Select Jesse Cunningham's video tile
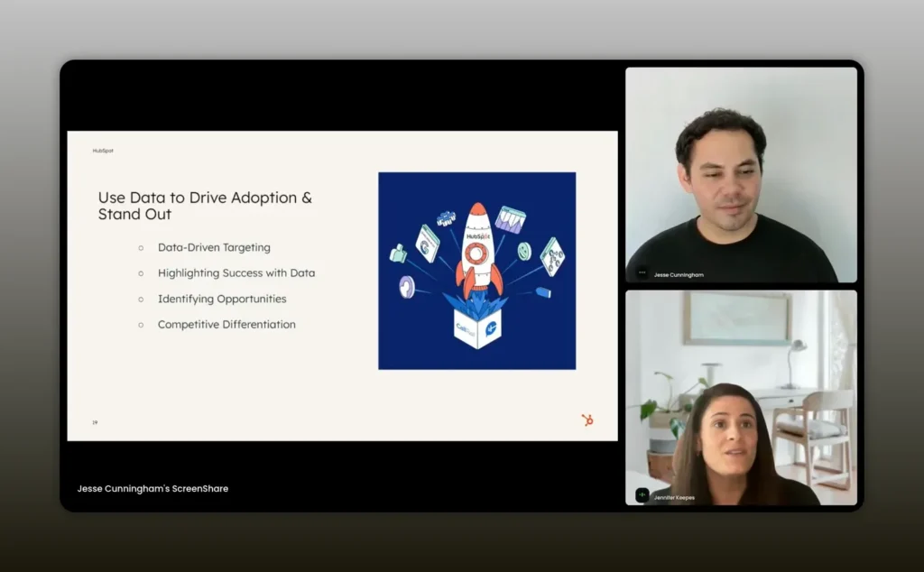The height and width of the screenshot is (572, 924). (741, 174)
